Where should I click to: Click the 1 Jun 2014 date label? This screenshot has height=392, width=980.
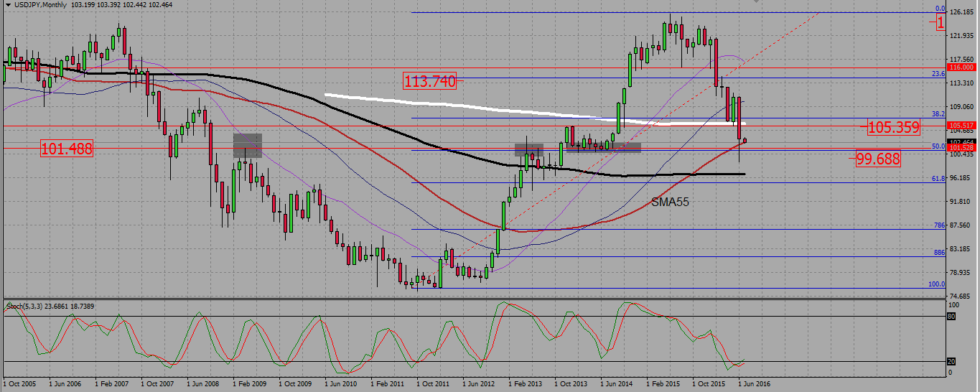coord(617,383)
